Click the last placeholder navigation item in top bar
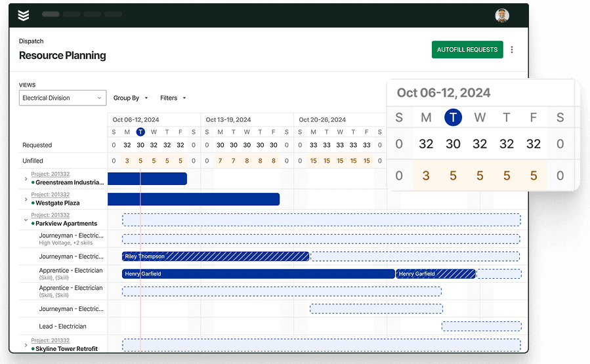Image resolution: width=590 pixels, height=364 pixels. click(114, 14)
